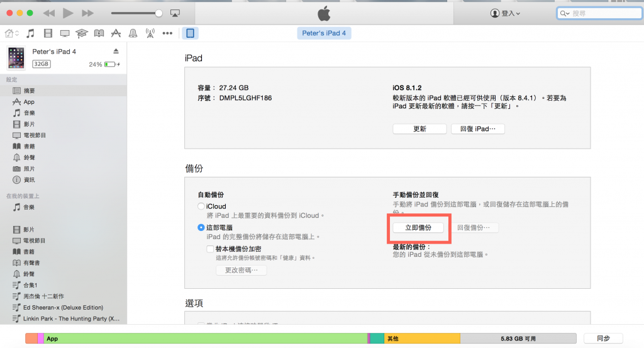Click the serial number DMPL5LGHF186

coord(245,98)
